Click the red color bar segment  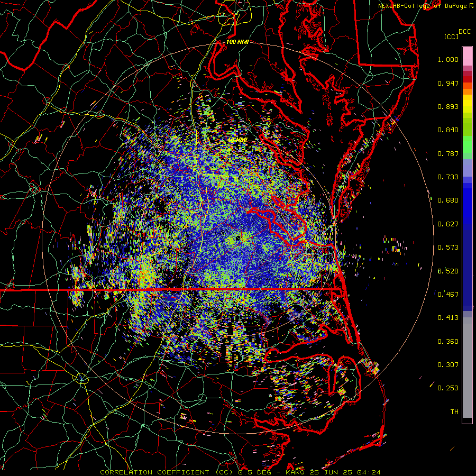(467, 79)
